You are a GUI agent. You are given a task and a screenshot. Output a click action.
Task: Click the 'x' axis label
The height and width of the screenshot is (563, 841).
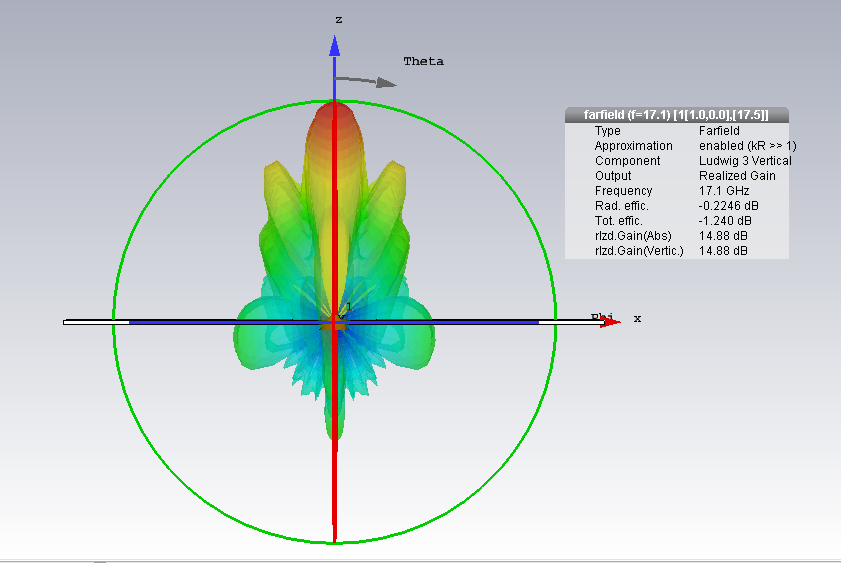637,318
